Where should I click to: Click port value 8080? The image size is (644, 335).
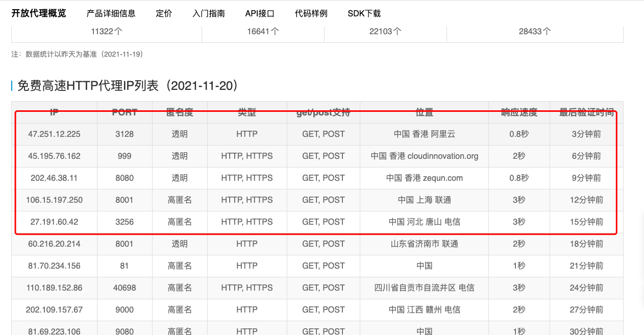pyautogui.click(x=125, y=178)
